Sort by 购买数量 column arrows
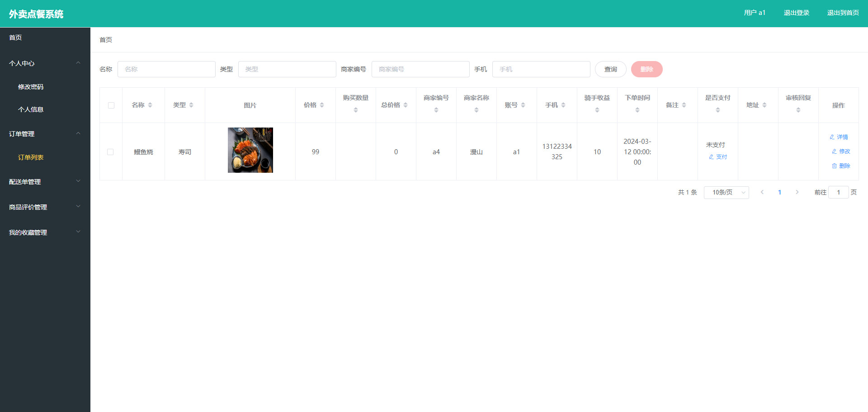Viewport: 868px width, 412px height. click(356, 110)
